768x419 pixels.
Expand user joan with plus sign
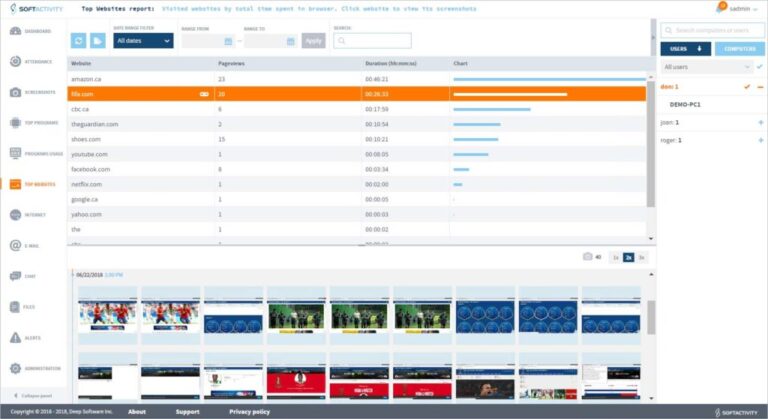click(x=761, y=123)
